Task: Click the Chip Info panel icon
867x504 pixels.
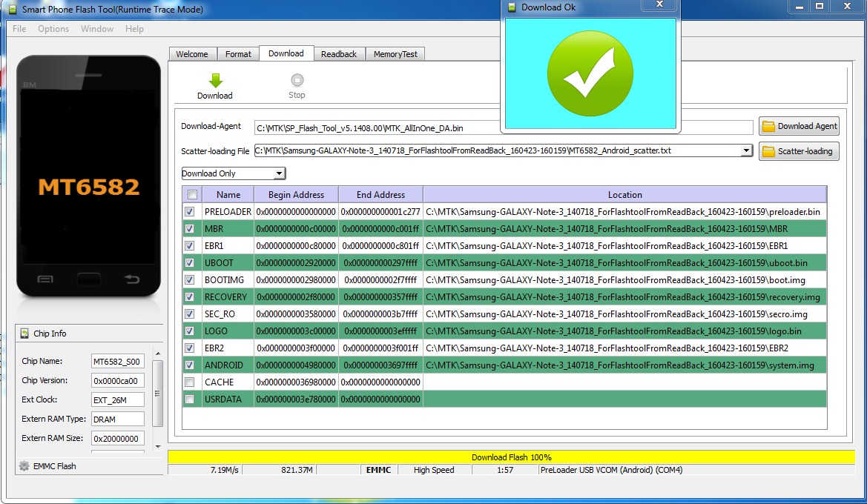Action: tap(24, 334)
